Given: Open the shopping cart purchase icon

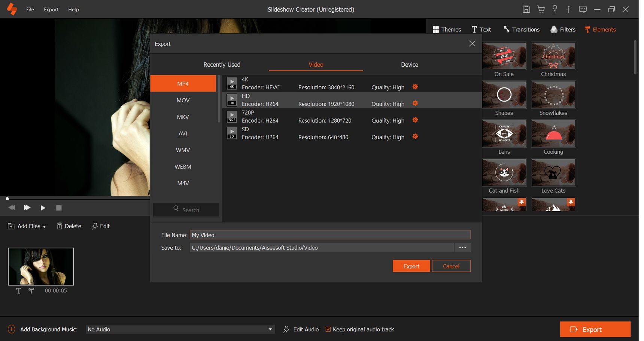Looking at the screenshot, I should 541,9.
